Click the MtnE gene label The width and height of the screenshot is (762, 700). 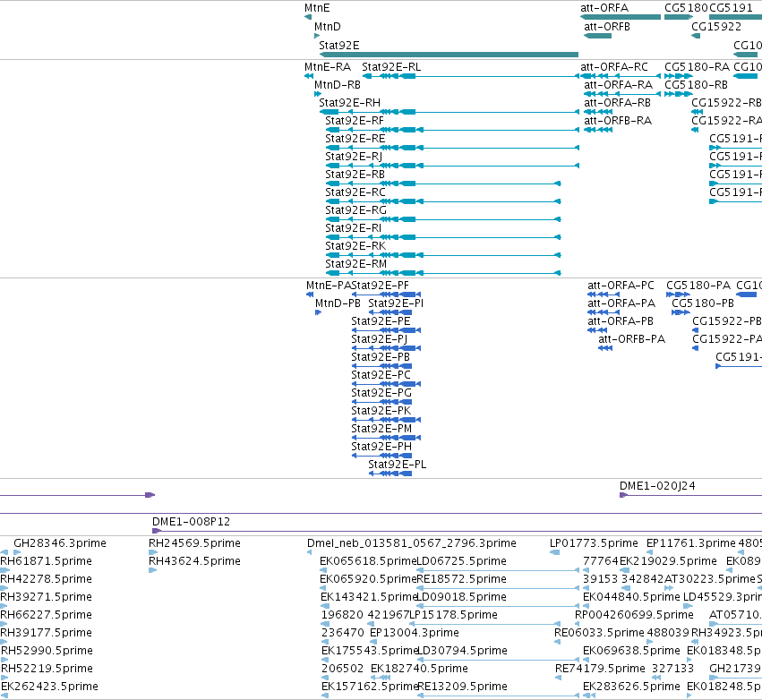(x=317, y=8)
